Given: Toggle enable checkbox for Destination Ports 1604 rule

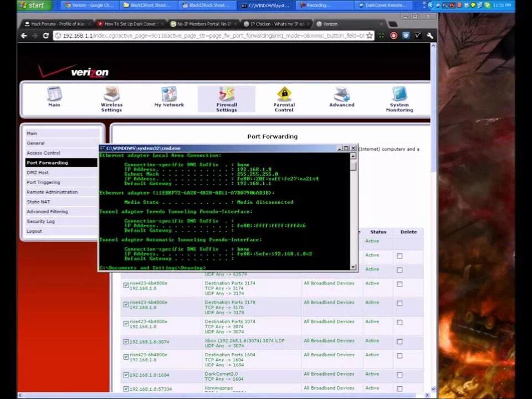Looking at the screenshot, I should [126, 356].
